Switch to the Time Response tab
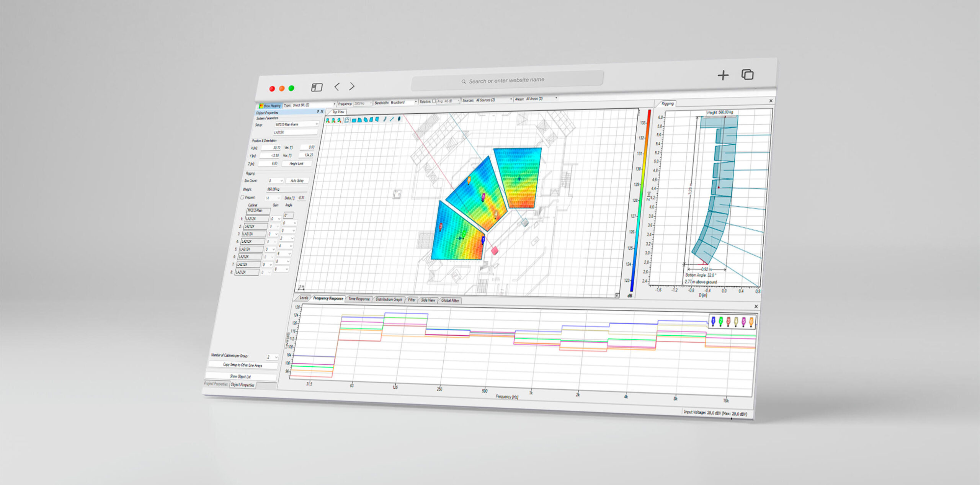Image resolution: width=980 pixels, height=485 pixels. [359, 299]
